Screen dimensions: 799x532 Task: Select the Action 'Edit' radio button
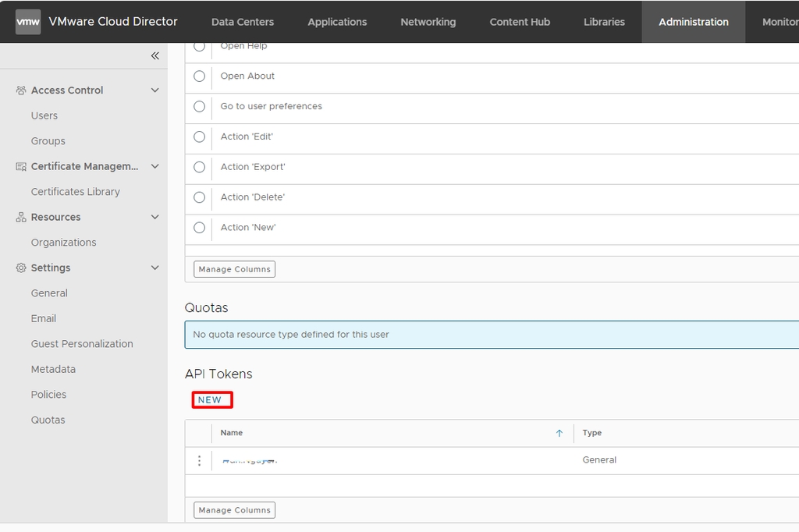point(199,137)
